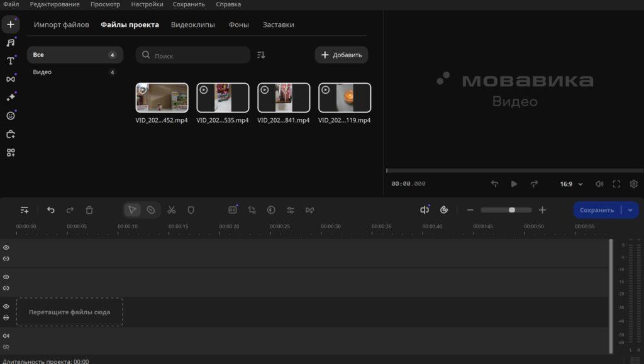
Task: Select the Все category filter
Action: click(75, 55)
